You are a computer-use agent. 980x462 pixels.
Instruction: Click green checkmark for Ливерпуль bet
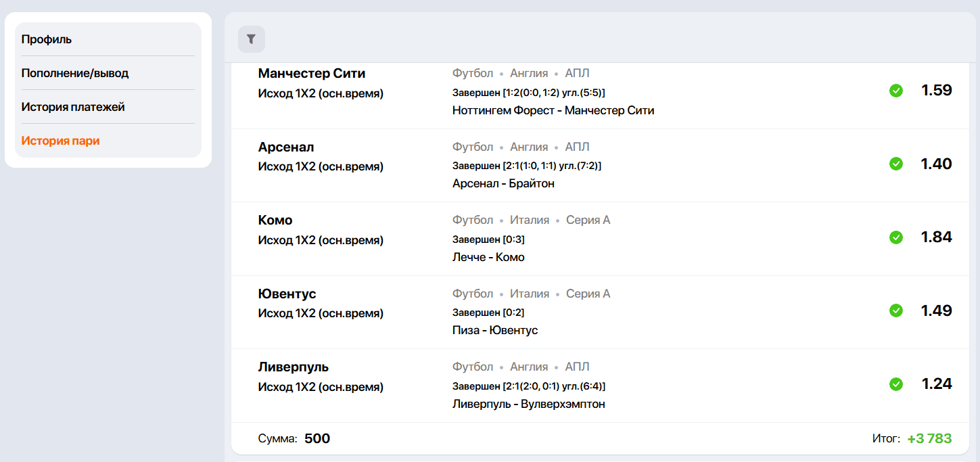[896, 384]
